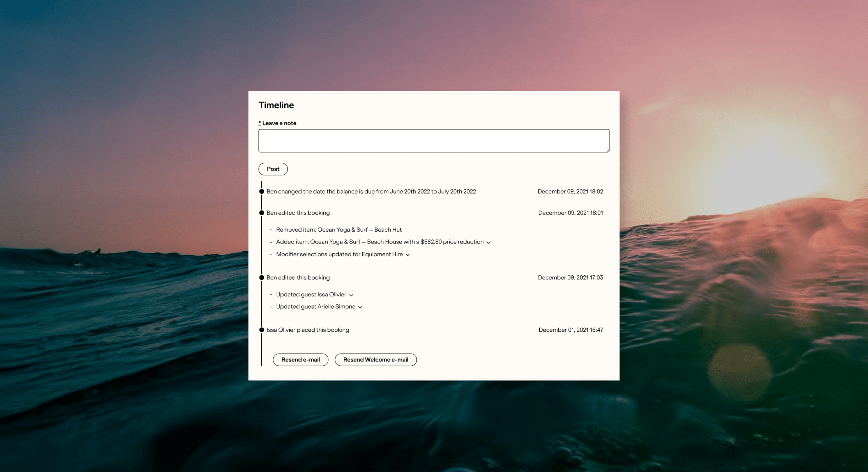Click the timestamp 'December 09, 2021 18:02'
The image size is (868, 472).
[570, 192]
